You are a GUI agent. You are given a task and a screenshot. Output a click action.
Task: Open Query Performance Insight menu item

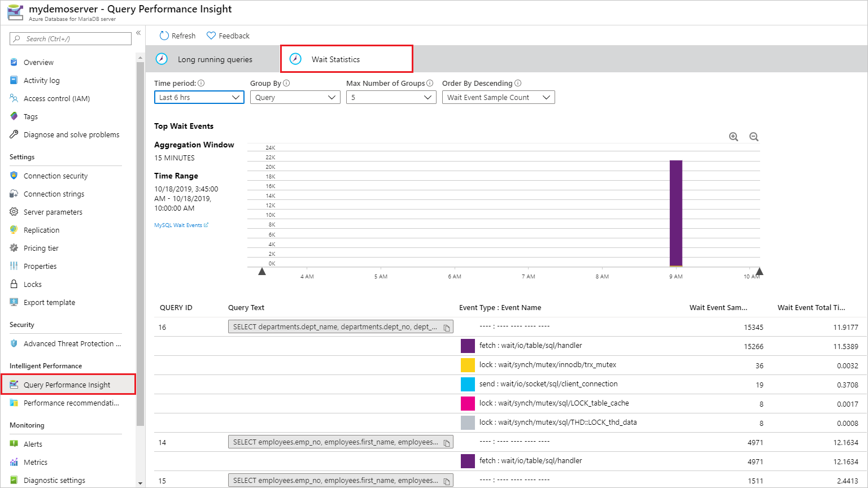(x=68, y=385)
